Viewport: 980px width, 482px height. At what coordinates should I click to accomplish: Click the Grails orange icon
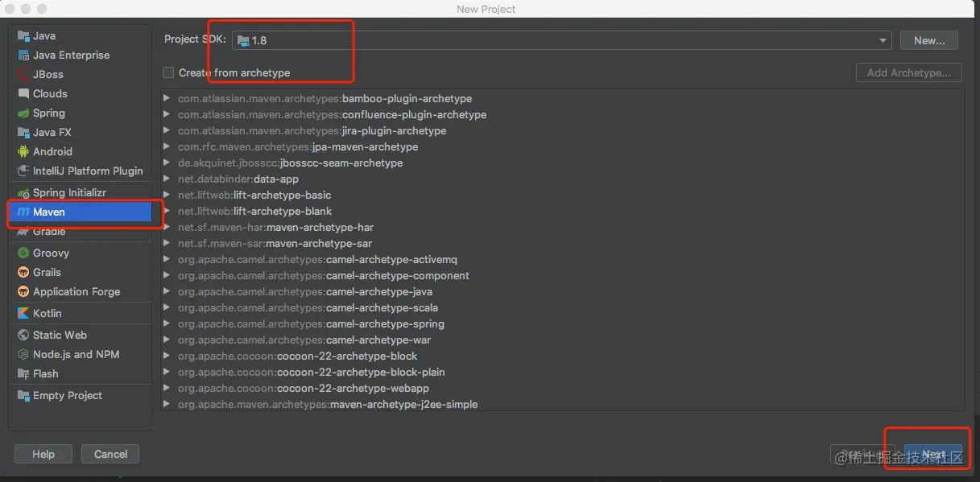tap(23, 273)
